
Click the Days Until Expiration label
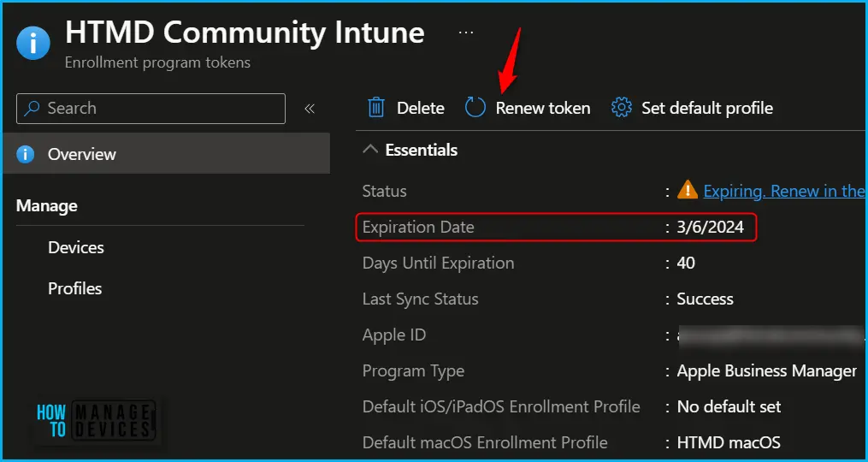coord(438,263)
